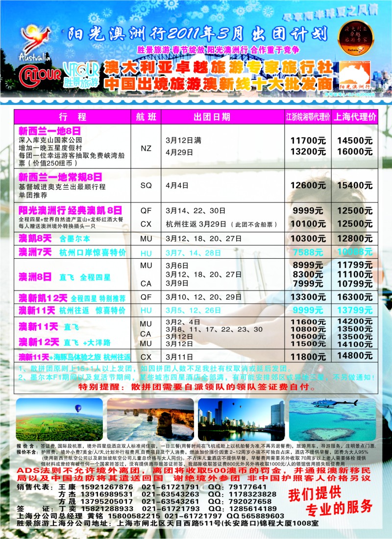Select the 澳新11天 杭州往返 惊喜特价 title
The width and height of the screenshot is (392, 539).
[72, 310]
